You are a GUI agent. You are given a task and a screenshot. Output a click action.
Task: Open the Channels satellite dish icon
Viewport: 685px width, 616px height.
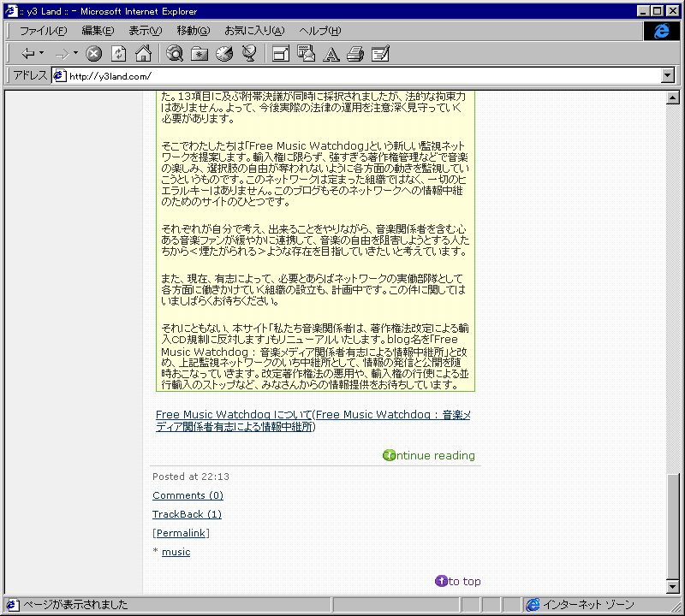point(249,54)
